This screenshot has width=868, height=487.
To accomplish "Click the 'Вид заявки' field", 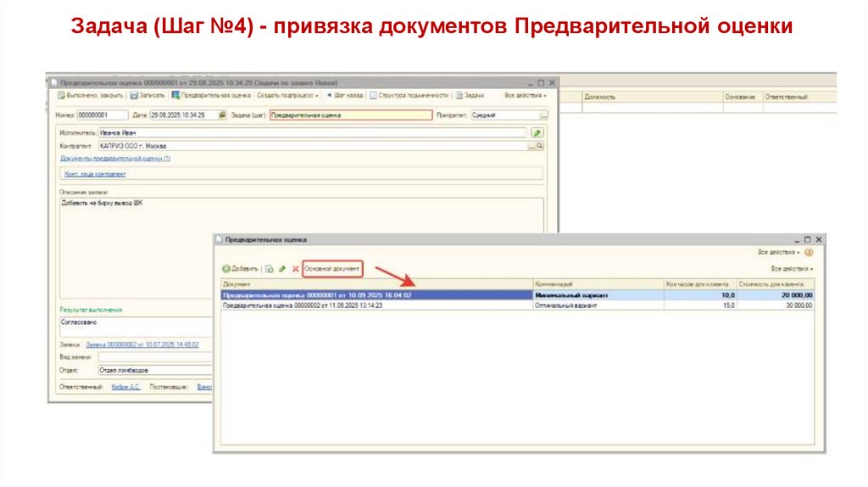I will pos(156,357).
